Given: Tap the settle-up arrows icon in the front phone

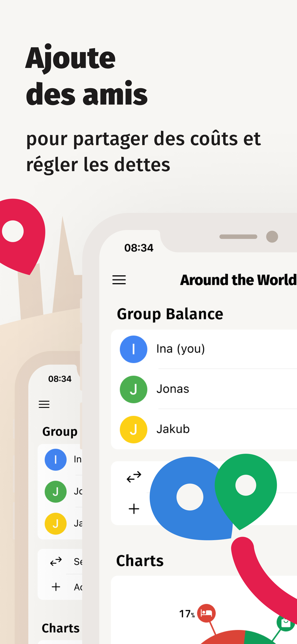Looking at the screenshot, I should coord(134,477).
